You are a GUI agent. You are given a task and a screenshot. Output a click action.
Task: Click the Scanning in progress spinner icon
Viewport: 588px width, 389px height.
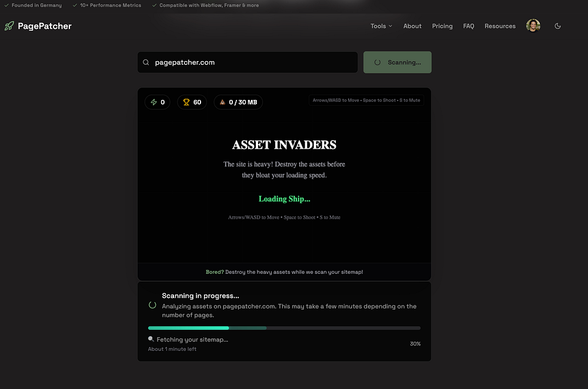152,305
